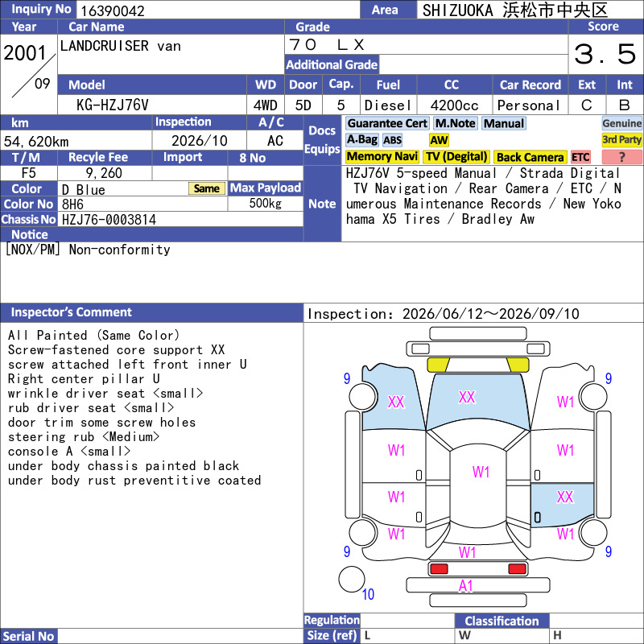The height and width of the screenshot is (644, 644).
Task: Click the Guarantee Cert badge
Action: click(x=387, y=123)
